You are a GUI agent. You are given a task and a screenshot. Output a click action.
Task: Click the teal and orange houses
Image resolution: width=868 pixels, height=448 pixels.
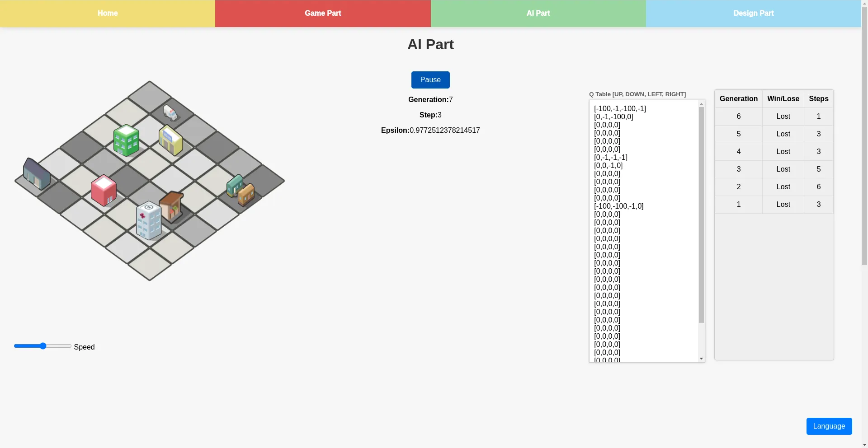click(241, 190)
